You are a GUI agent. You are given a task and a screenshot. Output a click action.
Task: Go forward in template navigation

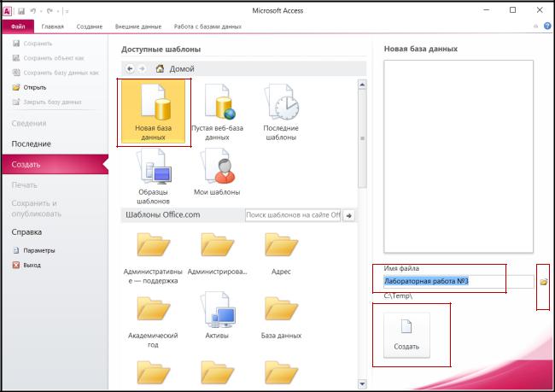click(142, 68)
